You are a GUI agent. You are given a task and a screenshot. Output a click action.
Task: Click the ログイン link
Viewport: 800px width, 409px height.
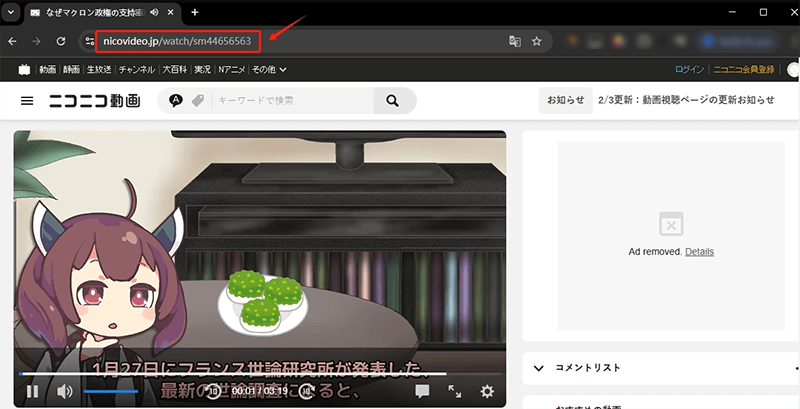(689, 69)
